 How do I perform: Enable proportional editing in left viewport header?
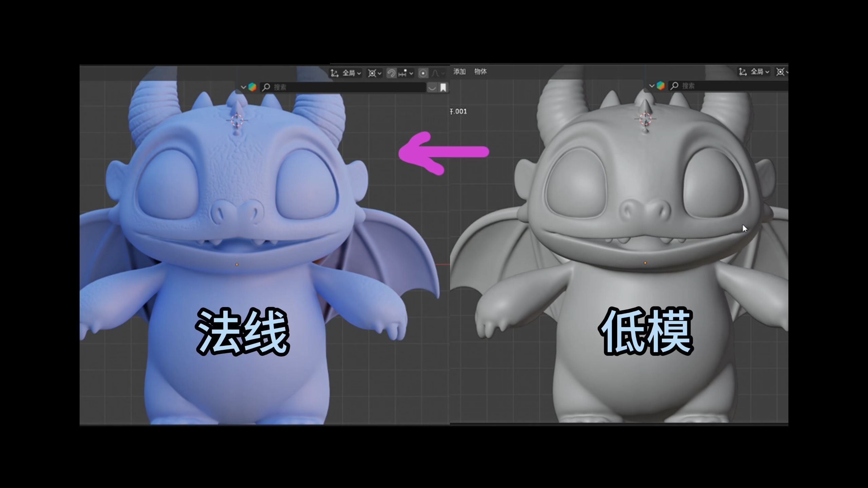423,73
